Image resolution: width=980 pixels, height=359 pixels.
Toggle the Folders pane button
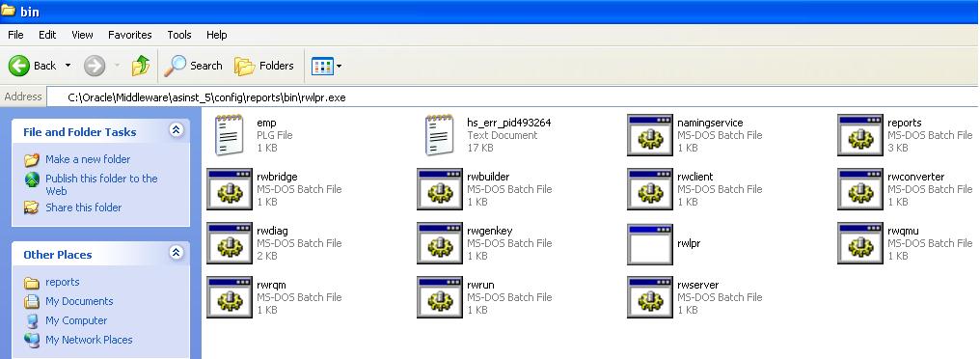tap(263, 66)
